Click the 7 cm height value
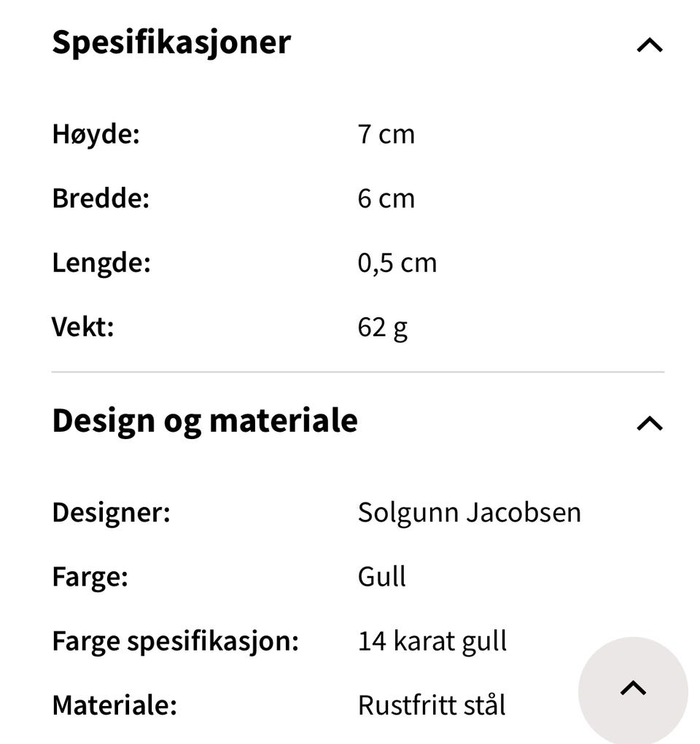700x744 pixels. 386,135
